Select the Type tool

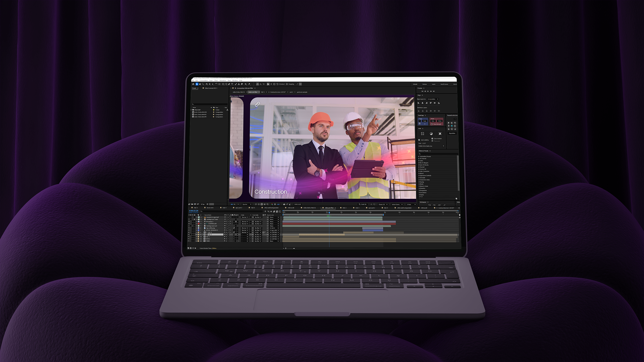[x=232, y=84]
